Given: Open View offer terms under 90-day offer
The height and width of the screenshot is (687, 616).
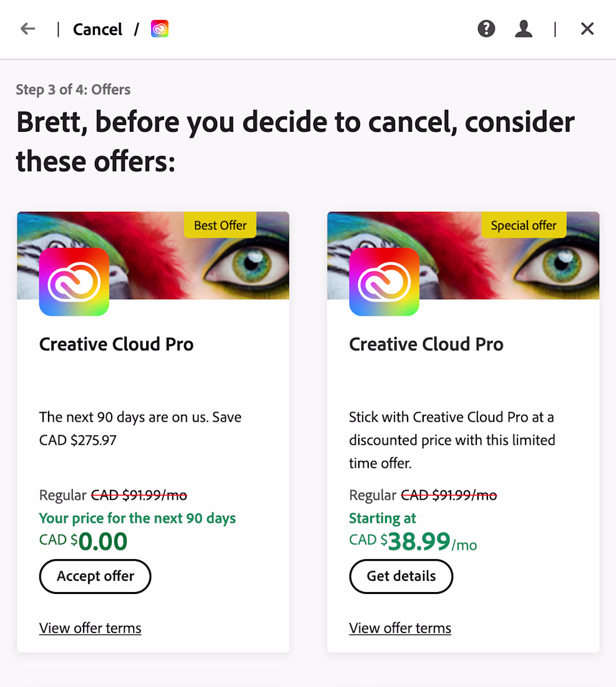Looking at the screenshot, I should (x=90, y=628).
